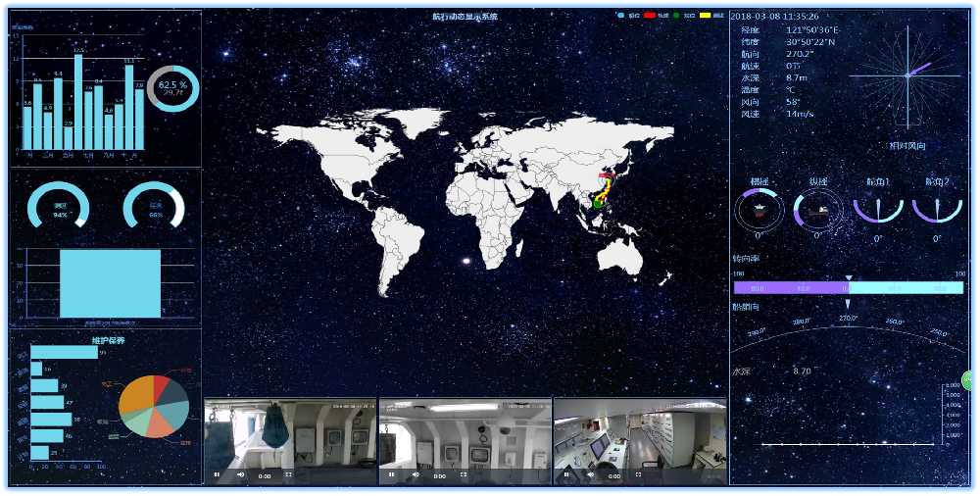Click wind speed value 14m/s
The height and width of the screenshot is (496, 980).
coord(800,114)
